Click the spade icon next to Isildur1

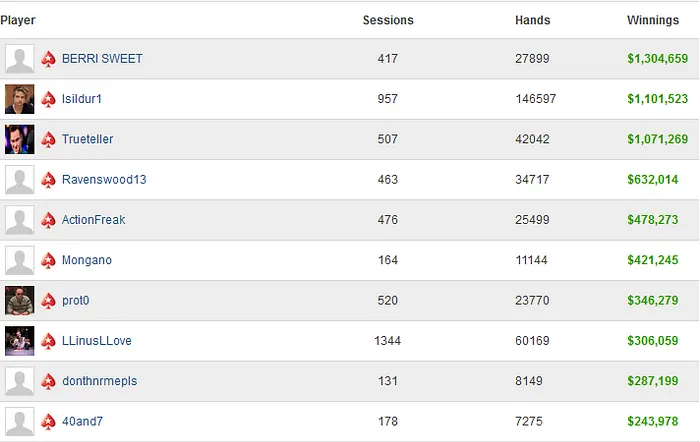pos(49,99)
